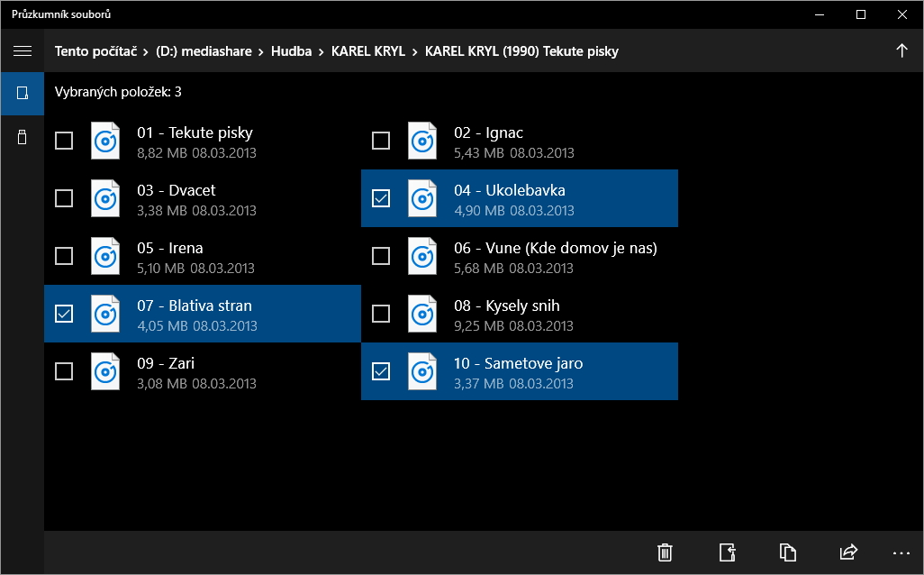Click audio file icon for 10 - Sametove jaro
The width and height of the screenshot is (924, 575).
[422, 372]
